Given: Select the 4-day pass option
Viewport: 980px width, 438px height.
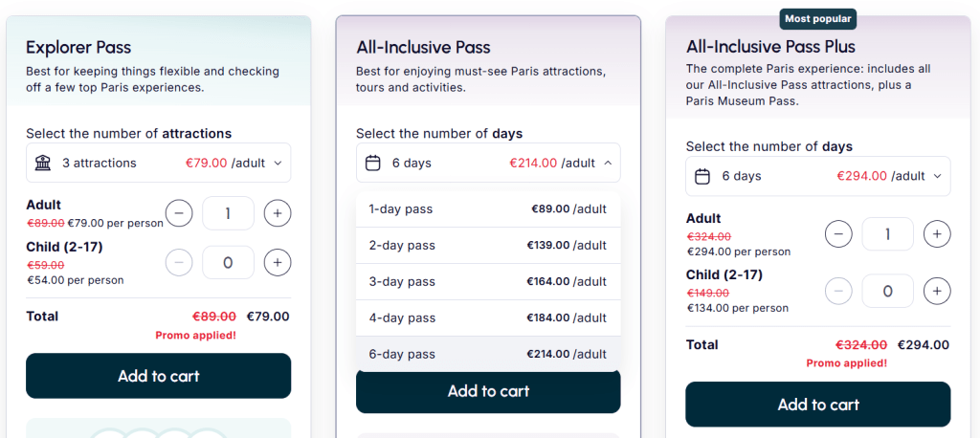Looking at the screenshot, I should pos(488,318).
